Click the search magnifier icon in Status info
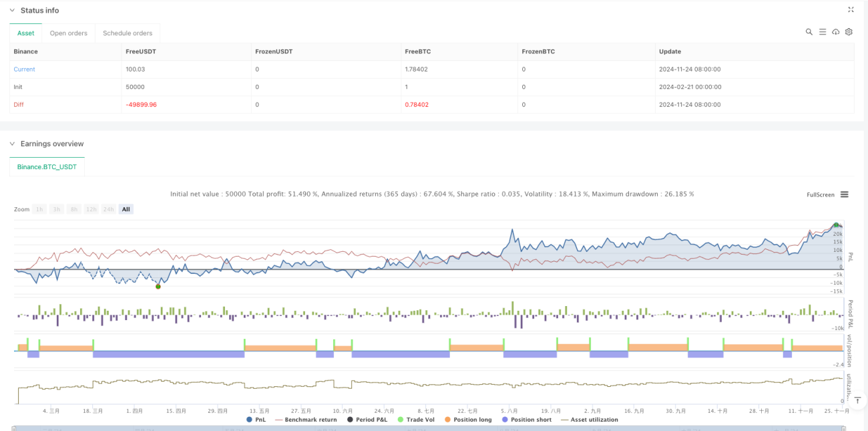Viewport: 868px width, 431px height. [x=809, y=32]
